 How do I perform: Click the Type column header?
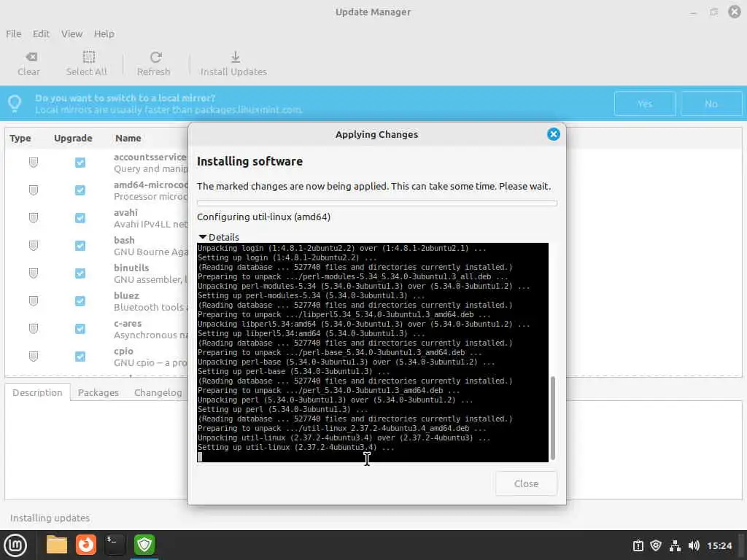[x=20, y=138]
